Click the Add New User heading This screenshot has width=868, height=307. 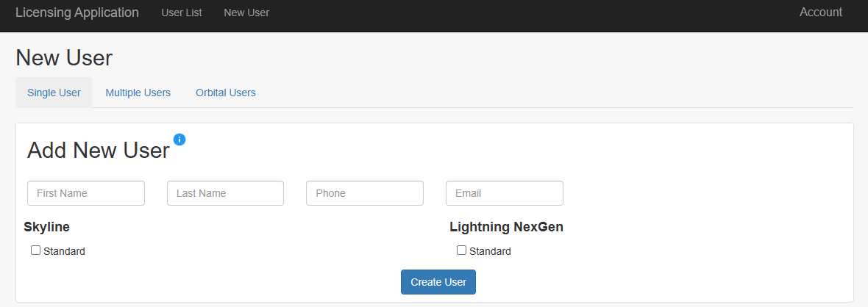click(x=98, y=151)
